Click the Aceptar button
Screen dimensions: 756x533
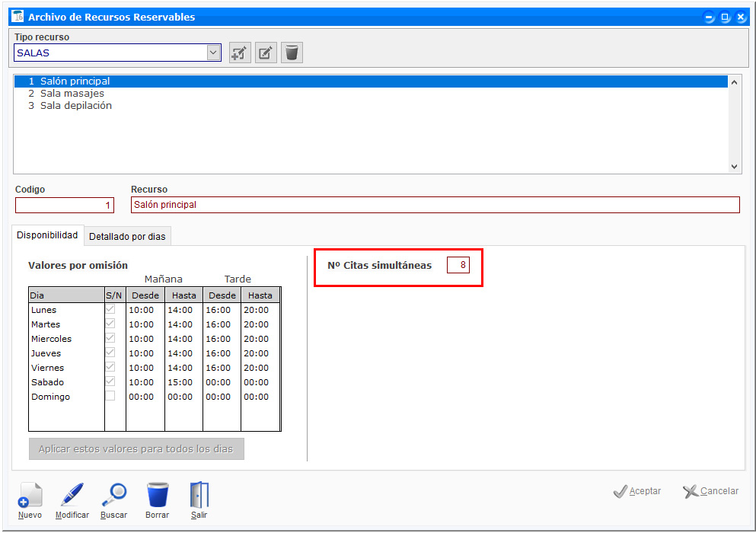[x=637, y=491]
